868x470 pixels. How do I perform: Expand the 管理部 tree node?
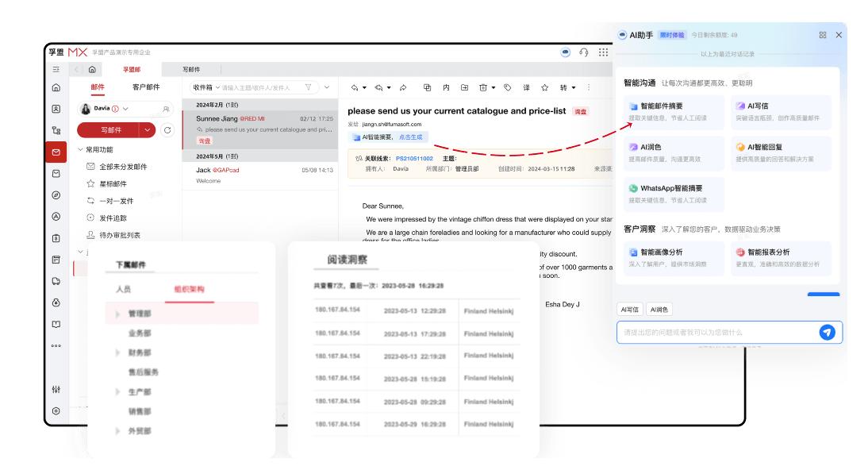[x=118, y=314]
